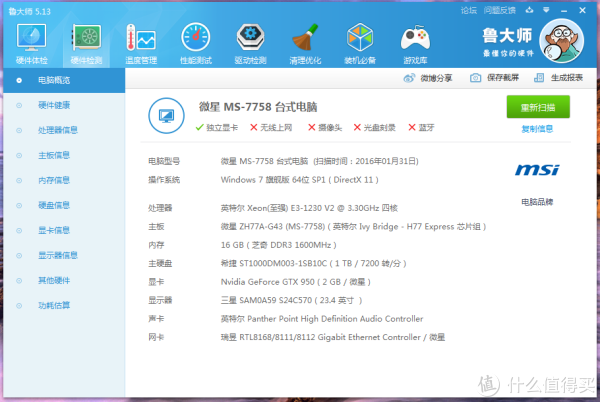Click 复制信息 copy info link
Screen dimensions: 600x402
[x=537, y=129]
